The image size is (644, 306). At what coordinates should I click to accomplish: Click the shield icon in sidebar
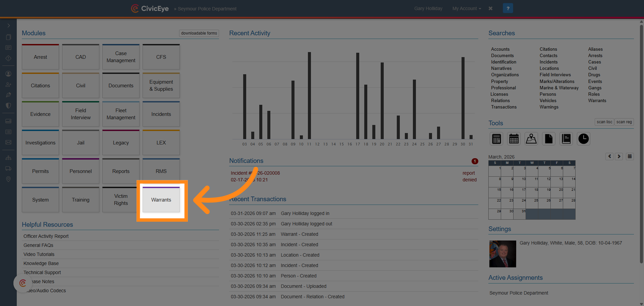tap(8, 105)
